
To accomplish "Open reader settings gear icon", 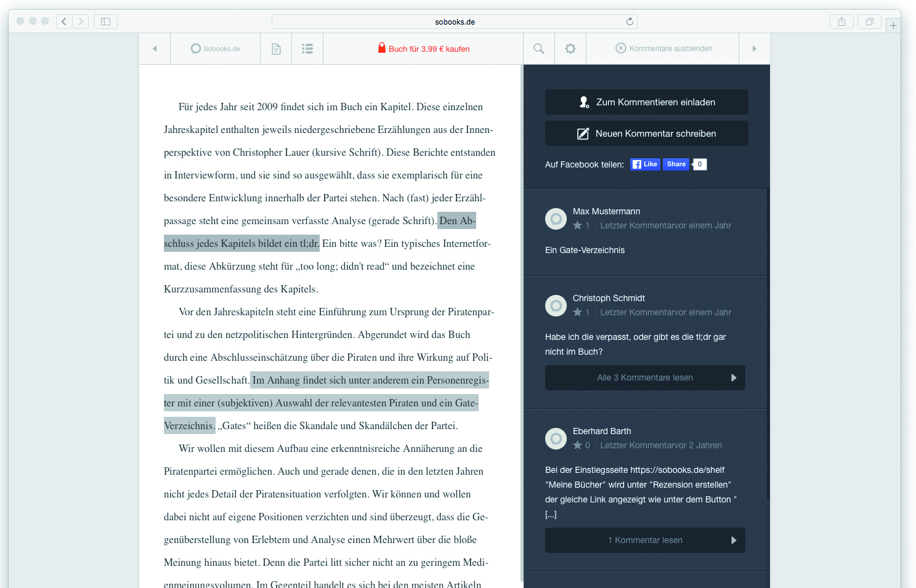I will pos(570,49).
